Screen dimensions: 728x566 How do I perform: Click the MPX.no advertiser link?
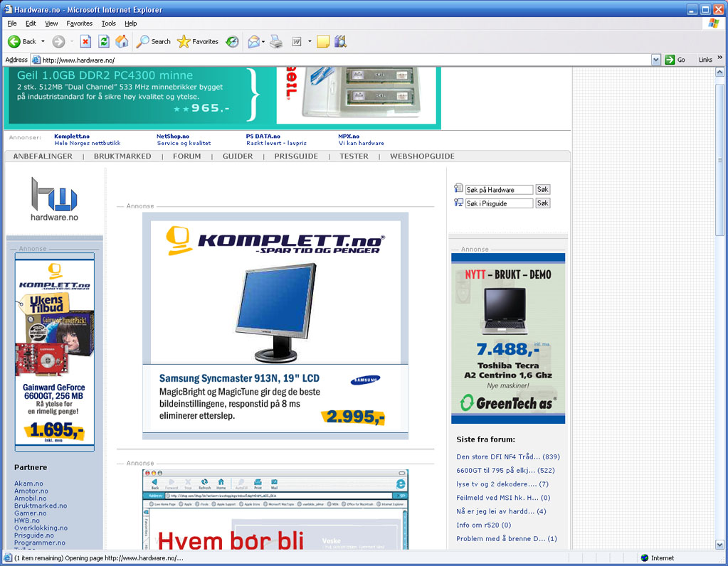click(x=349, y=137)
